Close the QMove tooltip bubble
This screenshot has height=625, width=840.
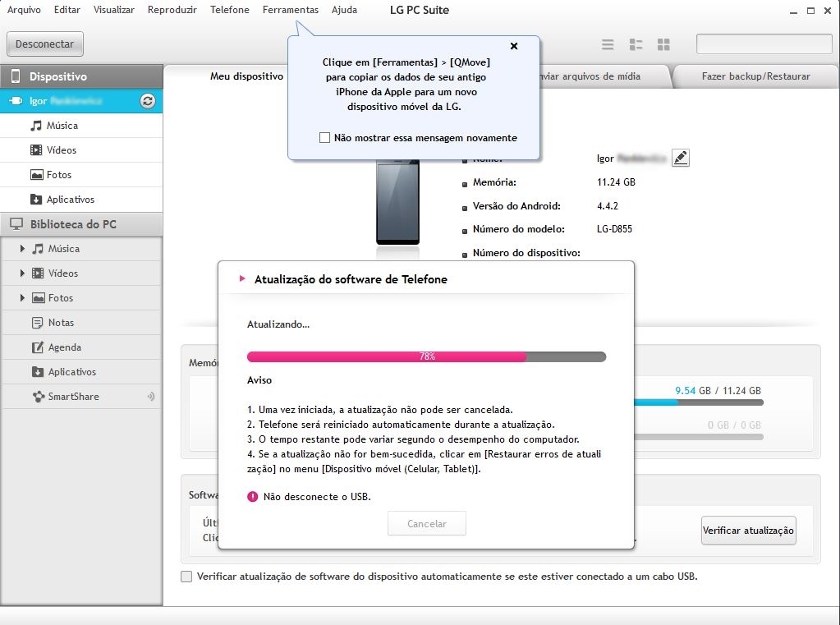coord(514,46)
